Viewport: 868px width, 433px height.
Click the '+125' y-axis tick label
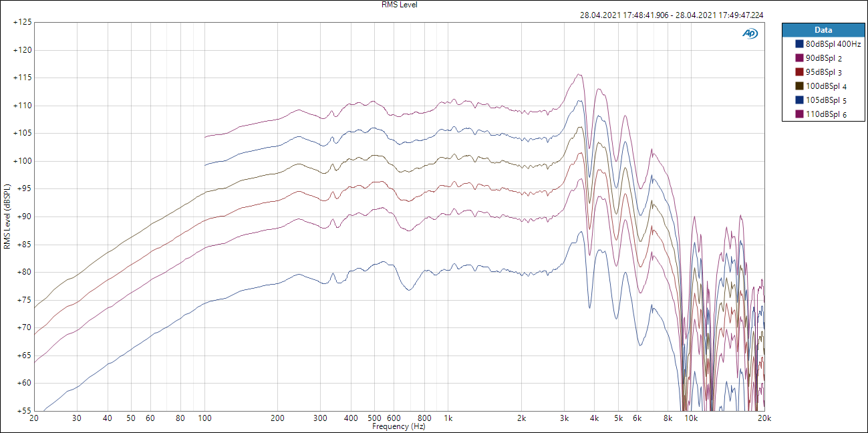coord(23,22)
